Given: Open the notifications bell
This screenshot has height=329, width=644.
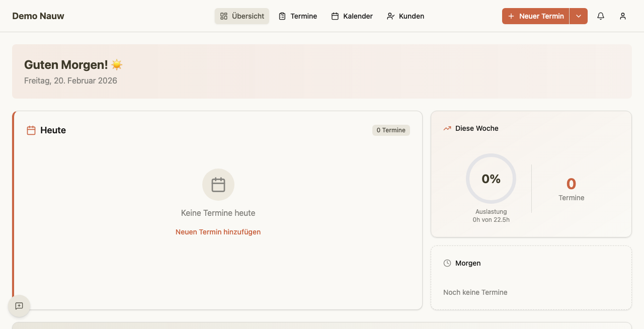Looking at the screenshot, I should (x=601, y=16).
